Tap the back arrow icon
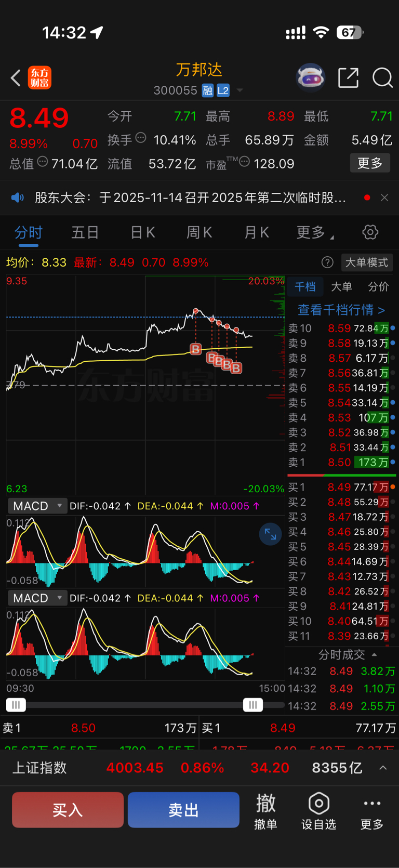 [x=16, y=78]
